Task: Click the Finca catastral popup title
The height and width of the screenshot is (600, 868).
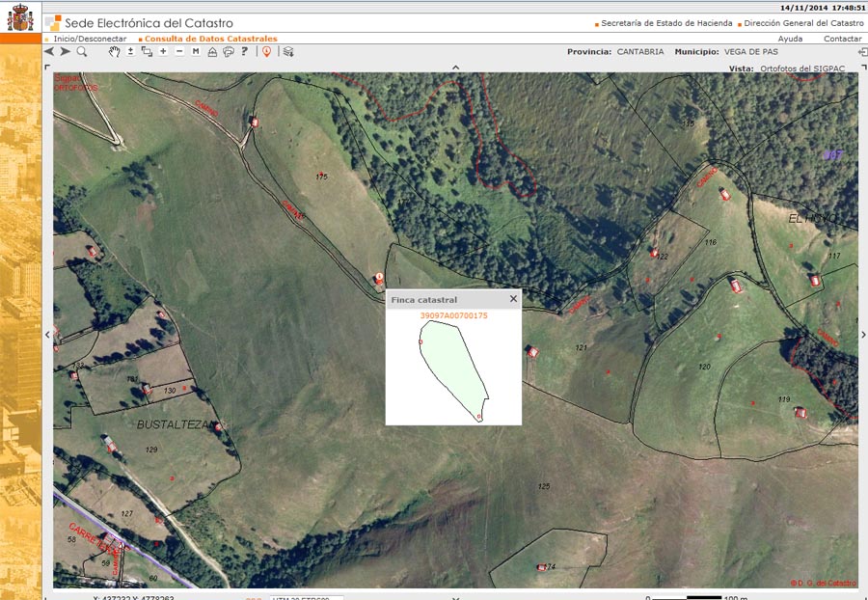Action: click(x=424, y=299)
